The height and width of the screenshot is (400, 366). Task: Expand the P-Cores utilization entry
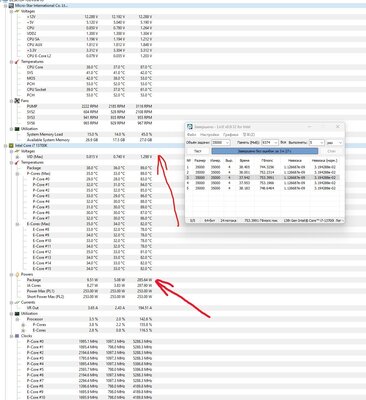[23, 325]
